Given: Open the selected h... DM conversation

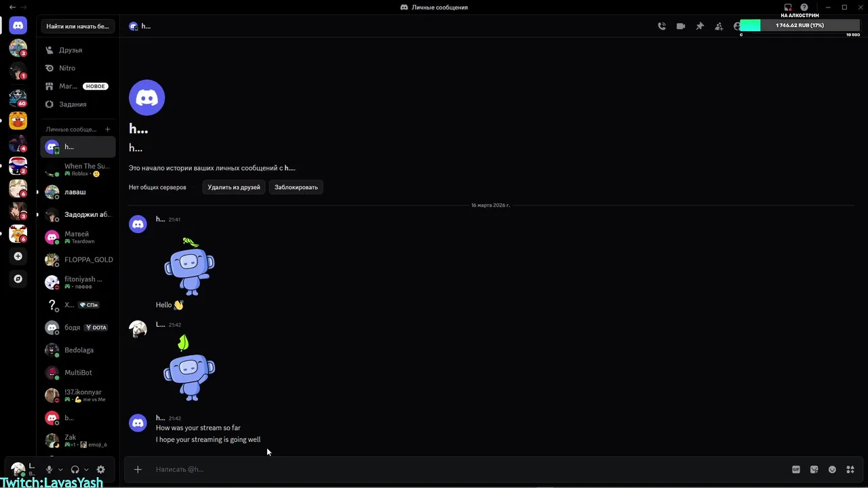Looking at the screenshot, I should pos(78,146).
